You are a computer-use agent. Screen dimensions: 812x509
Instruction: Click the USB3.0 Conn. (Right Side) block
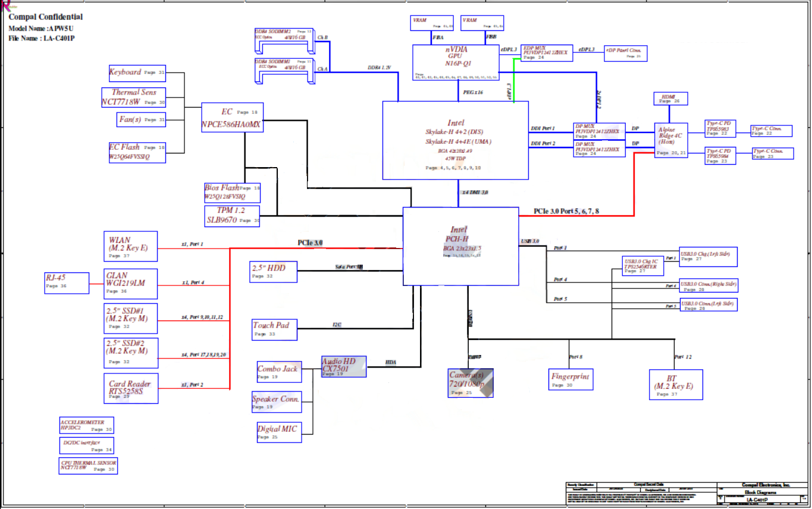[708, 287]
